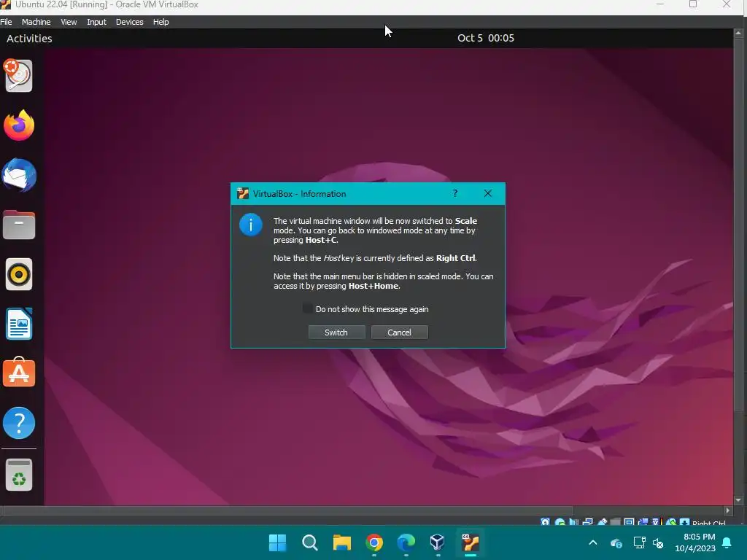The width and height of the screenshot is (747, 560).
Task: Click the VirtualBox shared folders status icon
Action: pyautogui.click(x=615, y=522)
